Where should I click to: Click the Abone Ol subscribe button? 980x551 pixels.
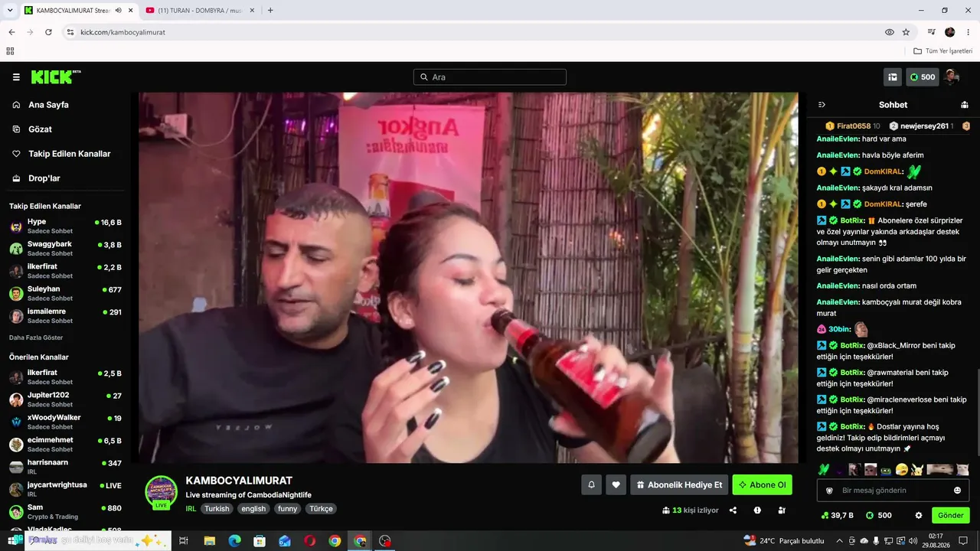pyautogui.click(x=762, y=485)
